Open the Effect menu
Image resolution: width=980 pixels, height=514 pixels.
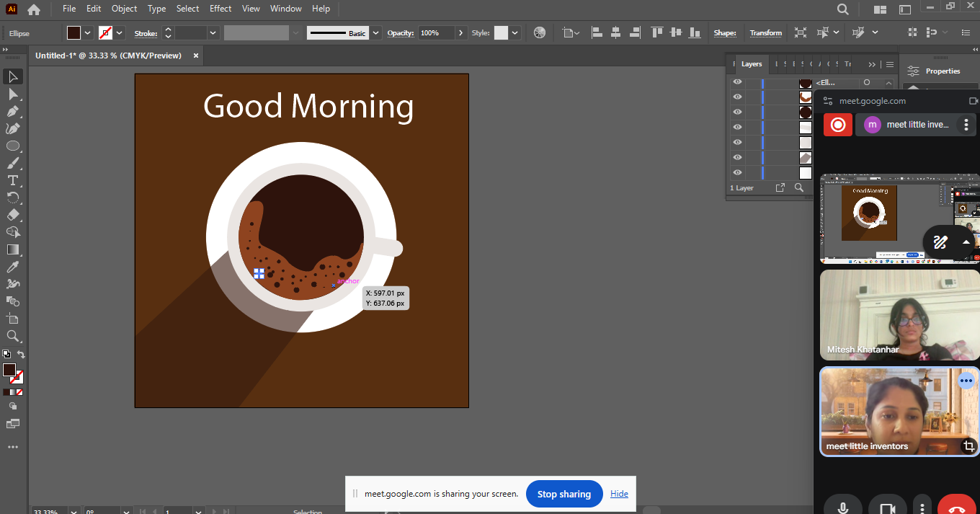click(x=220, y=9)
